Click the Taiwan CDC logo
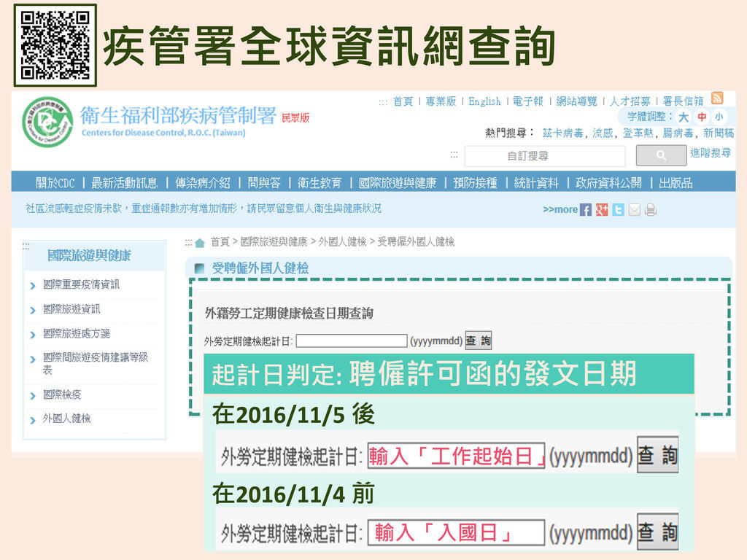 pyautogui.click(x=47, y=122)
